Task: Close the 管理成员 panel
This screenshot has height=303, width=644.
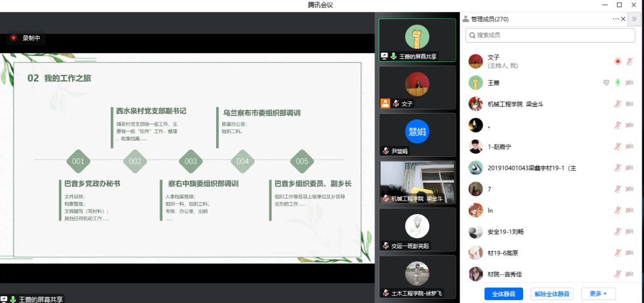Action: 624,19
